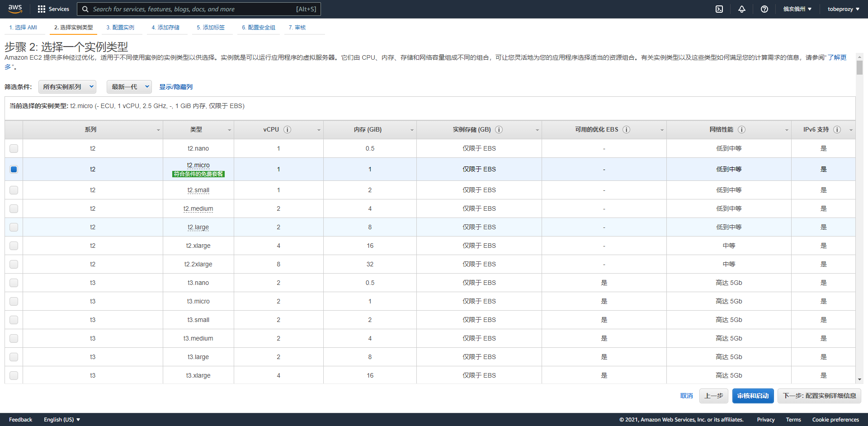Deselect the t2.micro row checkbox
868x426 pixels.
point(14,170)
